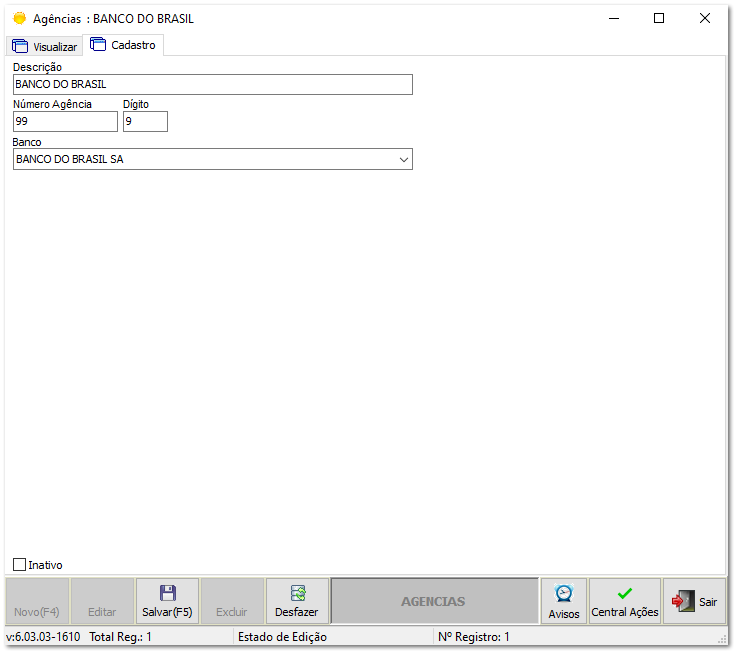Click the AGENCIAS panel label
737x654 pixels.
point(433,601)
